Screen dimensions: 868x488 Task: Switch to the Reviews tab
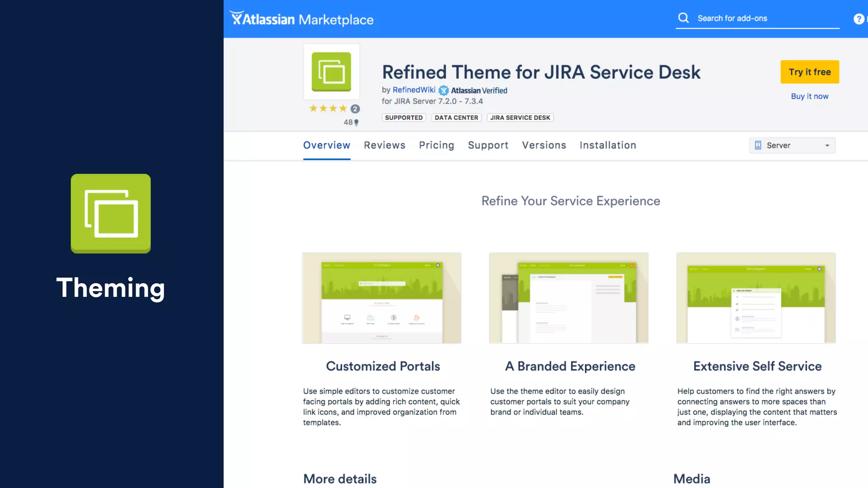384,145
